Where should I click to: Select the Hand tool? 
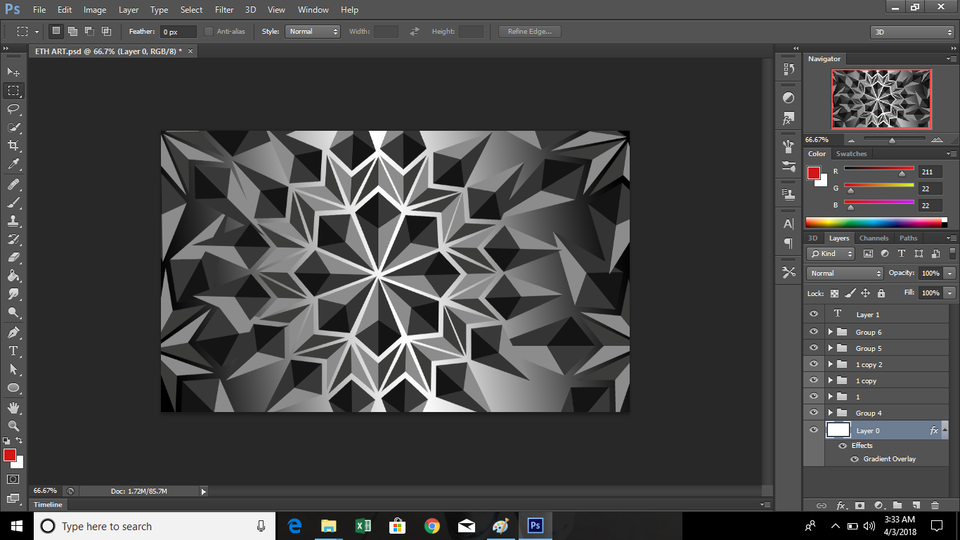pyautogui.click(x=14, y=407)
